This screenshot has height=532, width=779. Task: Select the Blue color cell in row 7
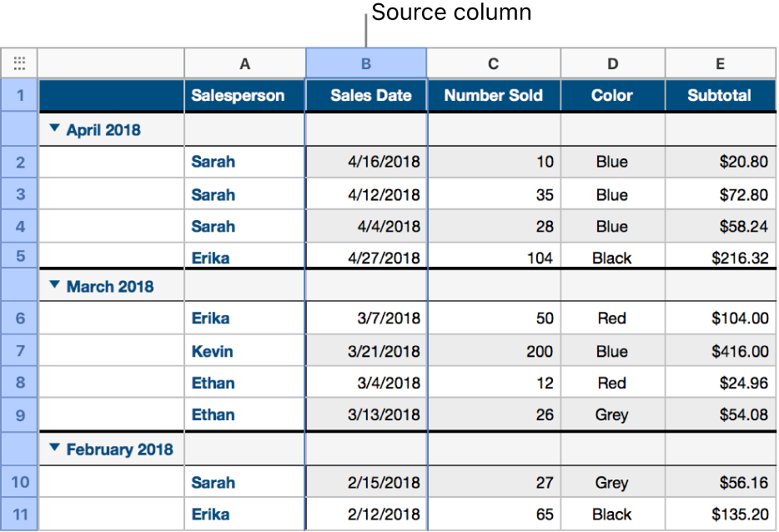click(x=612, y=351)
